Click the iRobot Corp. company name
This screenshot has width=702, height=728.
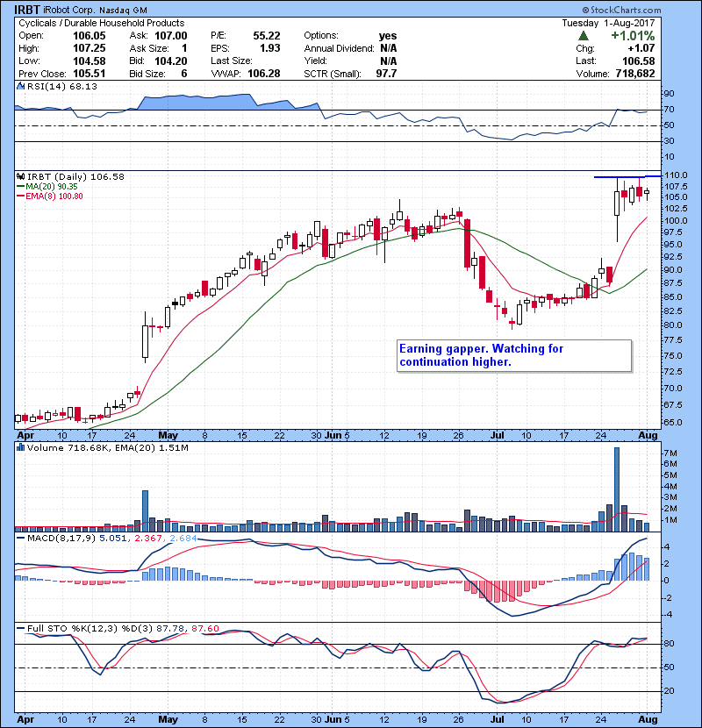click(69, 10)
